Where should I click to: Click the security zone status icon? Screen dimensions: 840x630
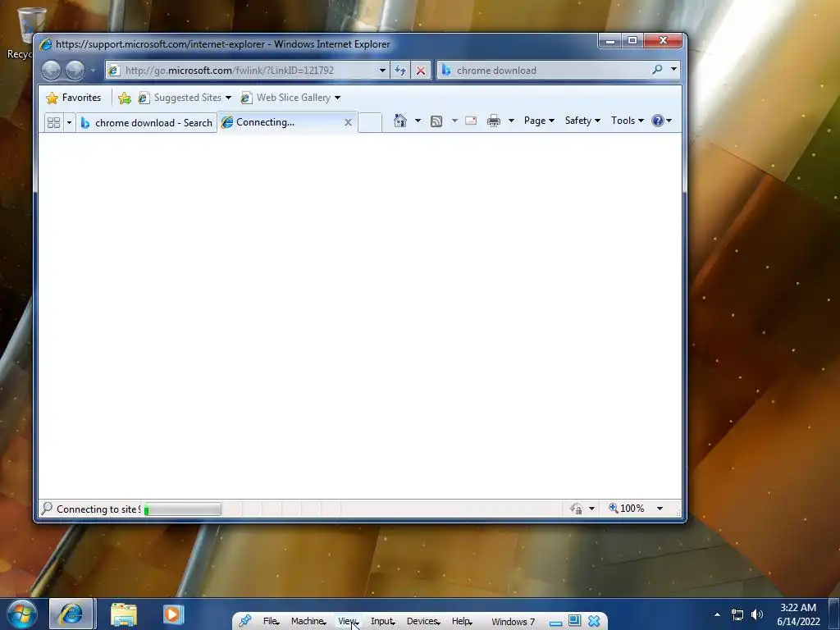coord(576,509)
